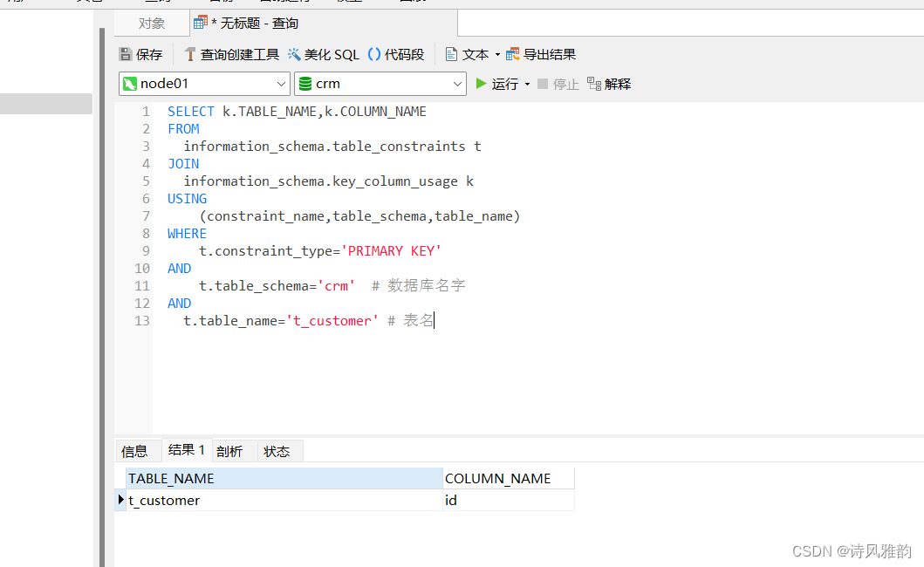924x567 pixels.
Task: Click the WHERE keyword on line 8
Action: click(187, 234)
